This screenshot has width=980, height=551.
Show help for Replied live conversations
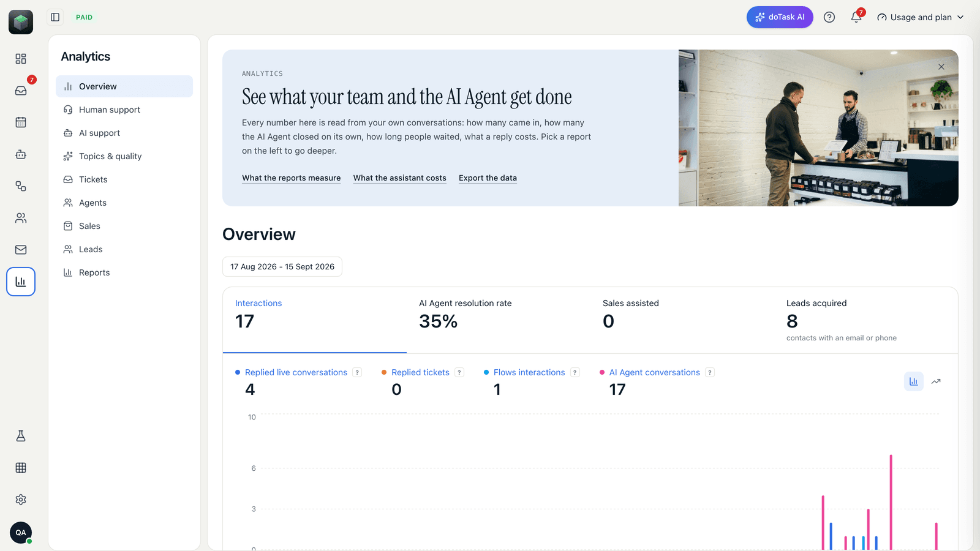tap(357, 372)
